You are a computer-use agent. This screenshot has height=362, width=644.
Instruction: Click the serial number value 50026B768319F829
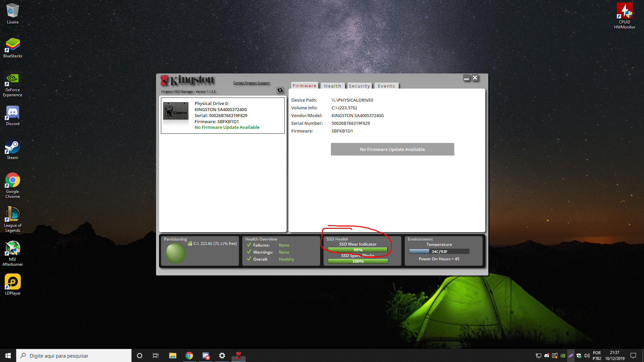pos(351,123)
